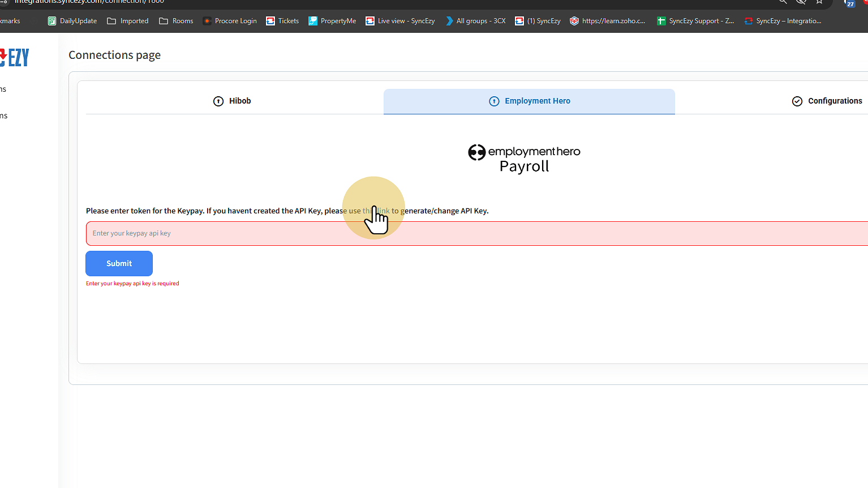
Task: Switch to the Hibob tab
Action: click(232, 101)
